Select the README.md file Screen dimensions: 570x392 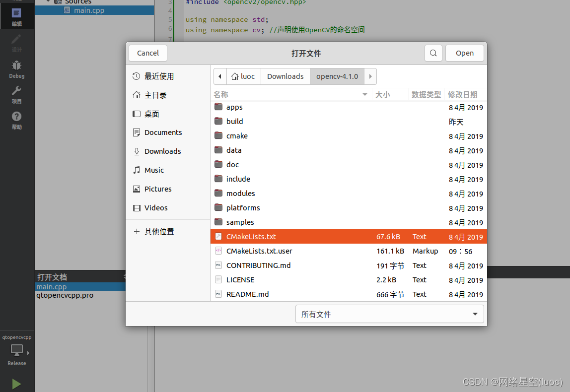tap(349, 294)
